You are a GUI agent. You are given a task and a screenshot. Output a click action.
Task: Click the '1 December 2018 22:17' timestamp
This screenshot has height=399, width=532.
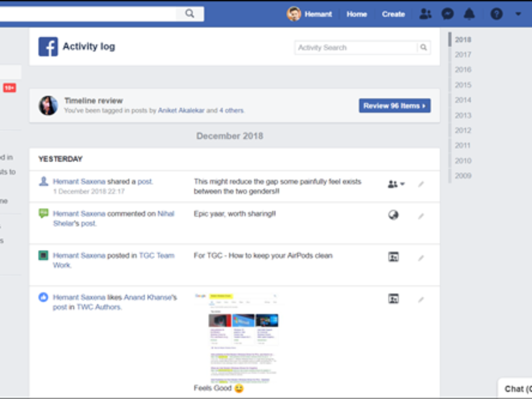(x=89, y=192)
